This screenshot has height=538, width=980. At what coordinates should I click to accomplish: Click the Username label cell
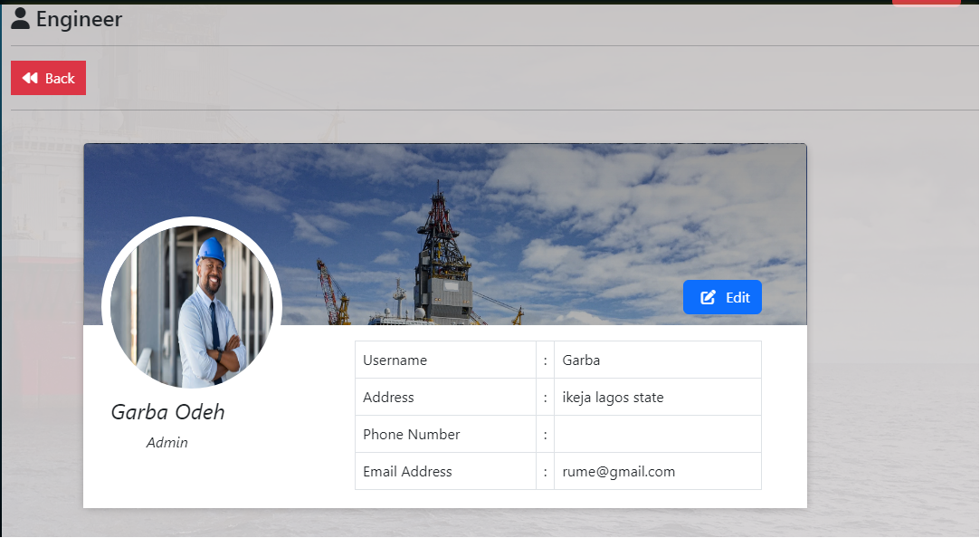tap(445, 360)
